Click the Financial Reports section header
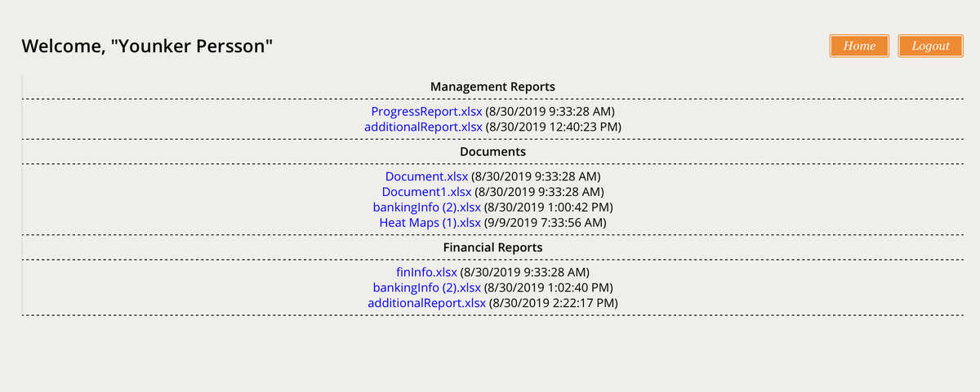This screenshot has height=392, width=980. pyautogui.click(x=492, y=247)
